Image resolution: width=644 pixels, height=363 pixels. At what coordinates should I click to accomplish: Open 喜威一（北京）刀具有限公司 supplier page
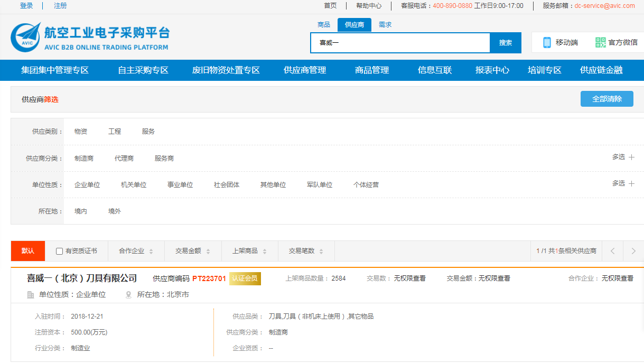coord(82,278)
